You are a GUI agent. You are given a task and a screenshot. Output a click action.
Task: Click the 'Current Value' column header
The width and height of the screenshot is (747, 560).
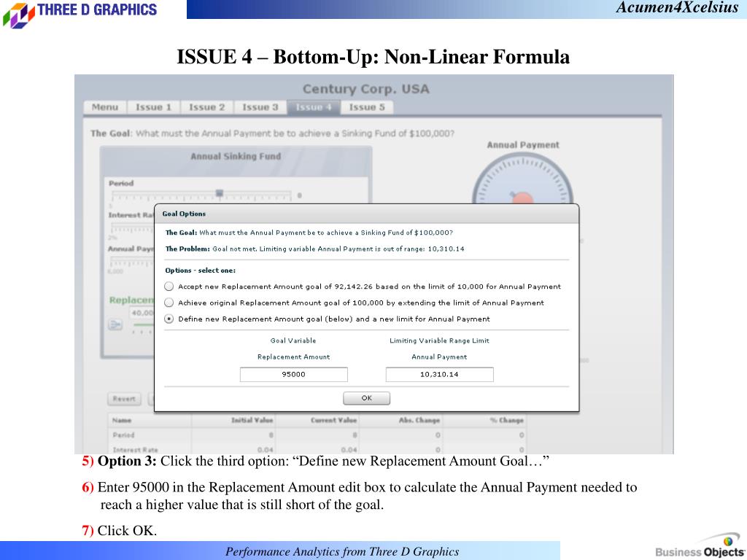tap(333, 420)
